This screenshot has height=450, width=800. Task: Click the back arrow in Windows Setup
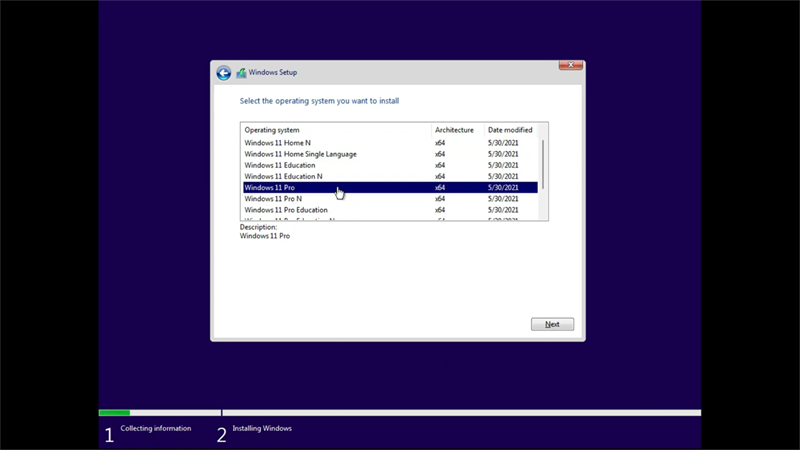coord(224,73)
